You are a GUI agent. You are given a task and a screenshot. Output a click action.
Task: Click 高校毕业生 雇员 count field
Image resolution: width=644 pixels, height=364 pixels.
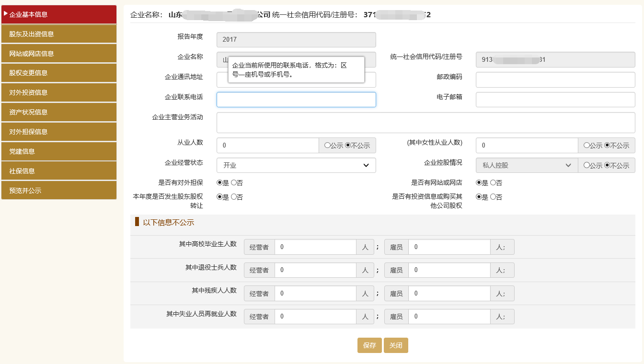[449, 247]
